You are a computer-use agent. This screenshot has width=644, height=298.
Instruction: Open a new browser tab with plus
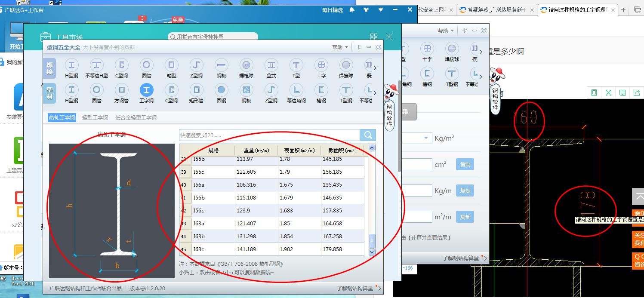point(623,10)
